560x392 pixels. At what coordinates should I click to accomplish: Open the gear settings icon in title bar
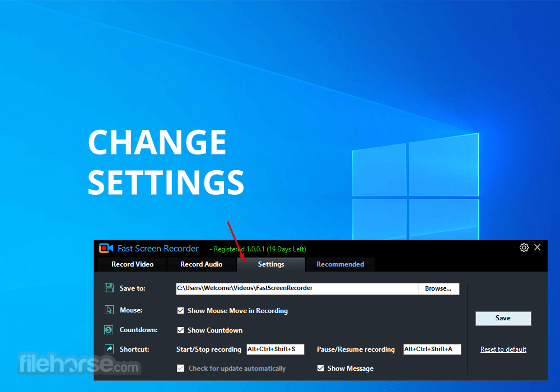click(524, 248)
